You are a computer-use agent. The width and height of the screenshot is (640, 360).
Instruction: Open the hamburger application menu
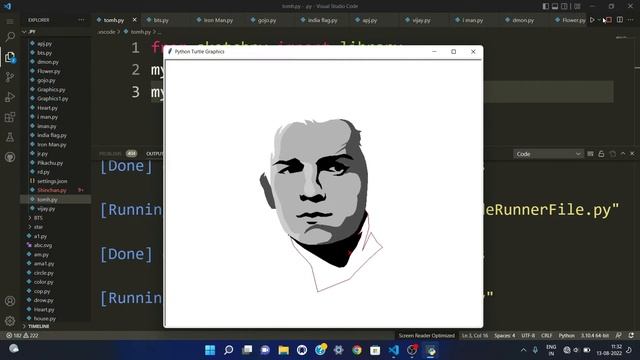pos(10,21)
